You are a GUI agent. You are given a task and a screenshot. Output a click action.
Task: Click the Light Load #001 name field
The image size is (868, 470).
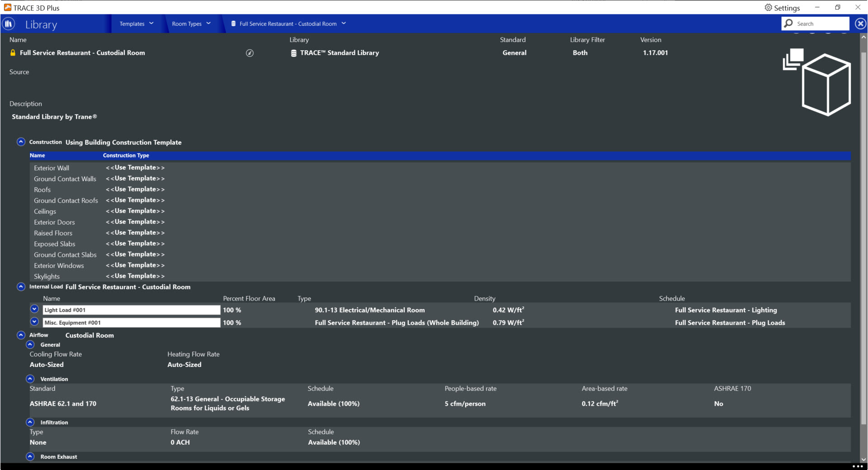point(131,310)
